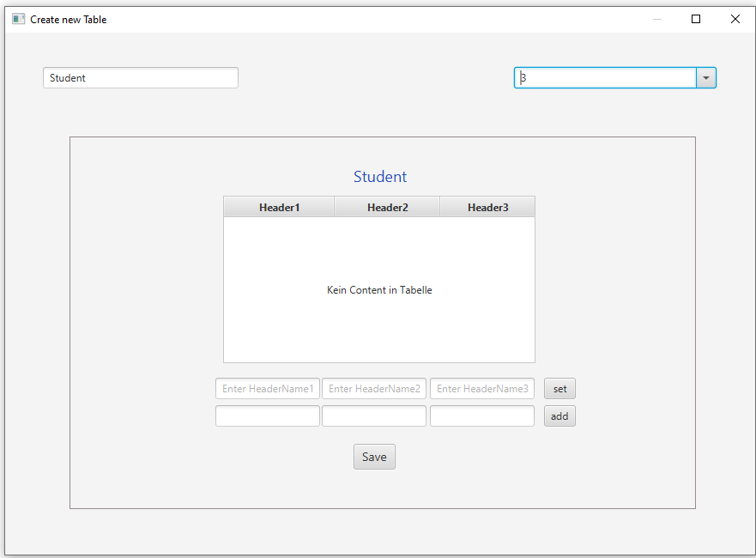Click the first empty row value field
Image resolution: width=756 pixels, height=558 pixels.
click(x=267, y=415)
